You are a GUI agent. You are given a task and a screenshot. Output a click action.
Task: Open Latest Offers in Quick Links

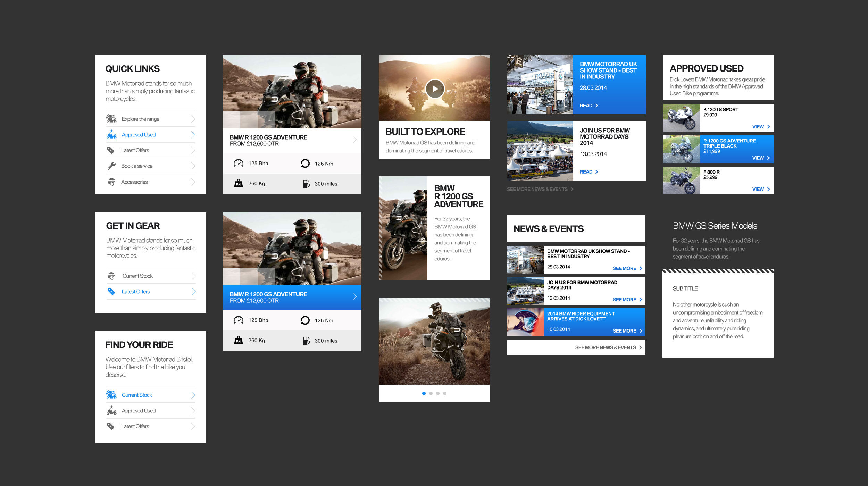coord(135,150)
